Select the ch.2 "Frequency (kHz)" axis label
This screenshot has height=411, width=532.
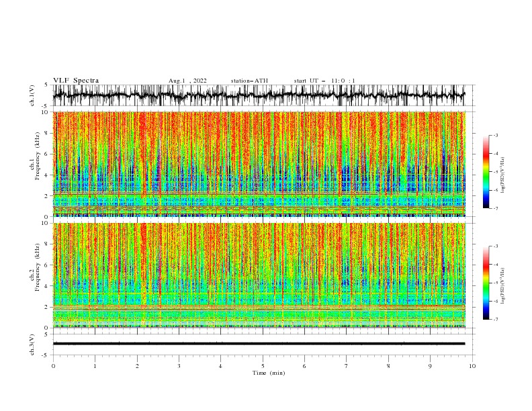38,267
